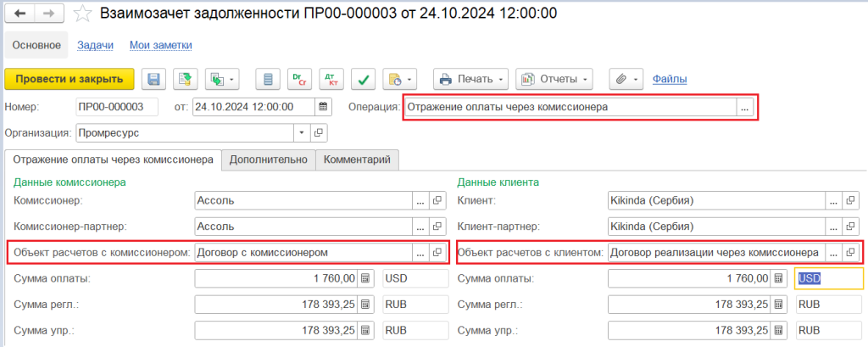Open the Комментарий tab
868x347 pixels.
click(x=357, y=160)
